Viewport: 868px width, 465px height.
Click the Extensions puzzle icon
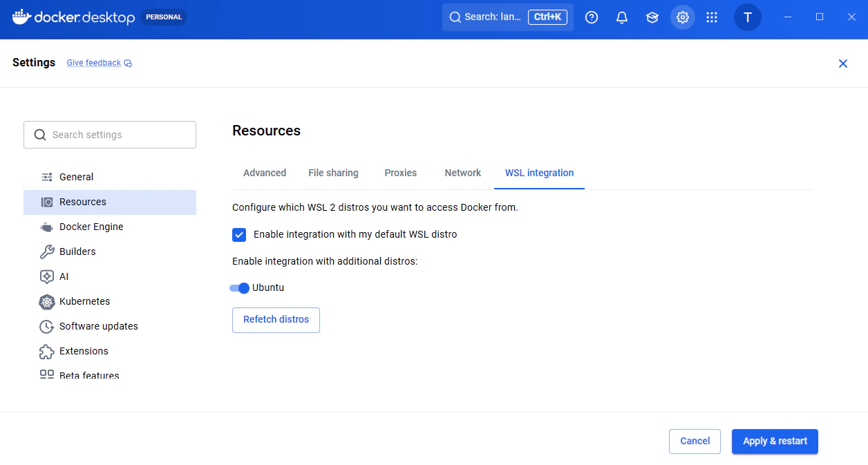pyautogui.click(x=47, y=351)
